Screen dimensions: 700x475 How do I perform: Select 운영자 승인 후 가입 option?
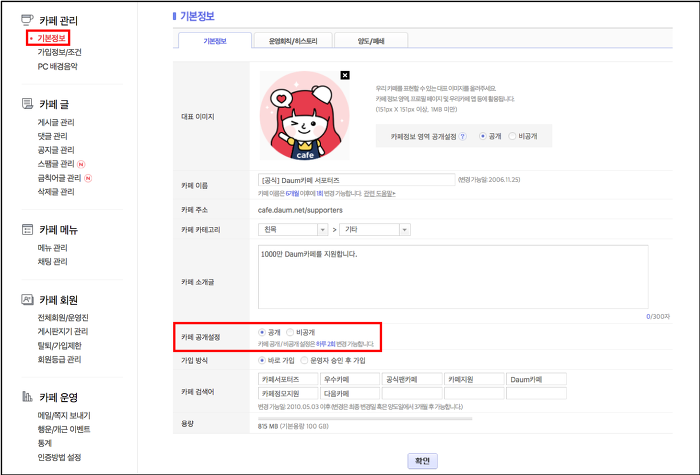click(304, 360)
